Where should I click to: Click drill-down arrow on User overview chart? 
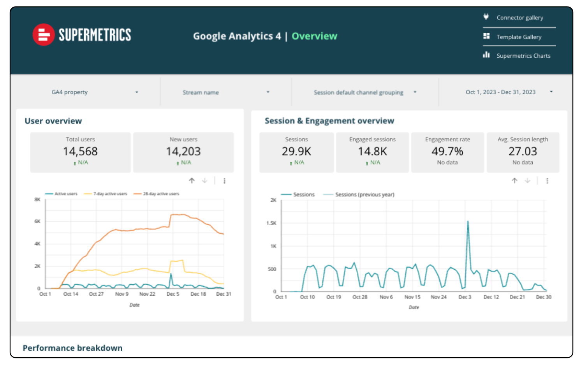(205, 181)
